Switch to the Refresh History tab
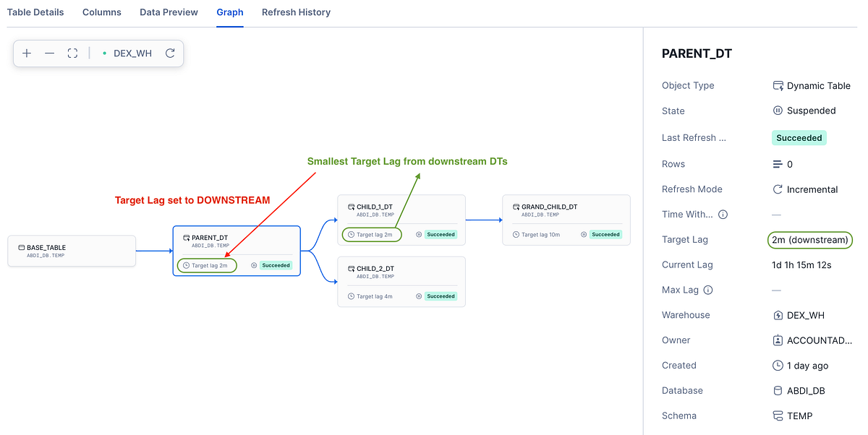Image resolution: width=868 pixels, height=435 pixels. pos(296,12)
